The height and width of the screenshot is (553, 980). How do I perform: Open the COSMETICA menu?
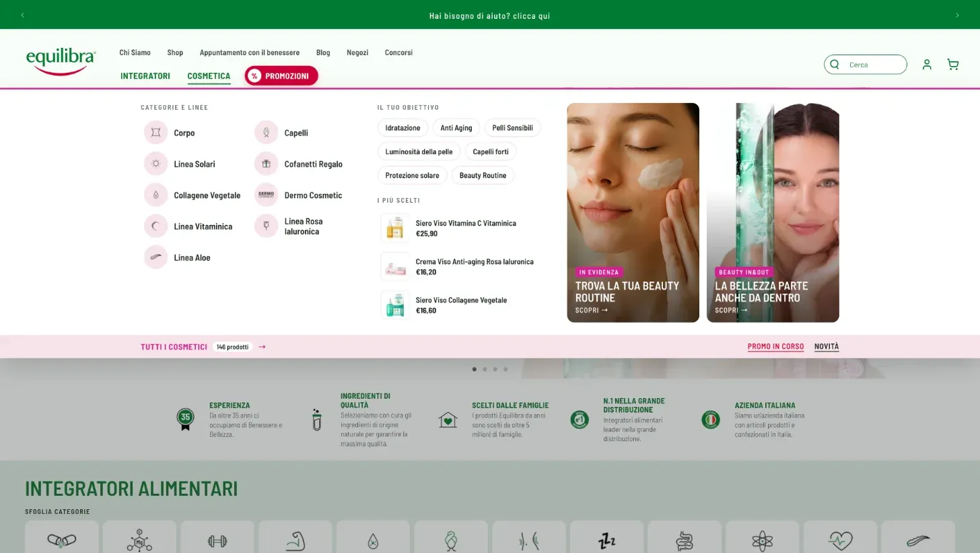click(x=209, y=76)
